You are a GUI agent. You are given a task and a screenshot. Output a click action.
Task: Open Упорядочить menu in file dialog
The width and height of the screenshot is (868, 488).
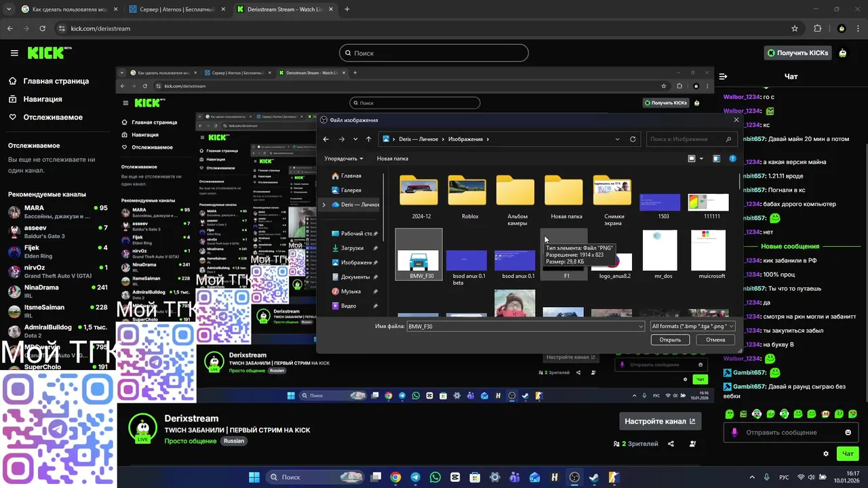(x=344, y=159)
